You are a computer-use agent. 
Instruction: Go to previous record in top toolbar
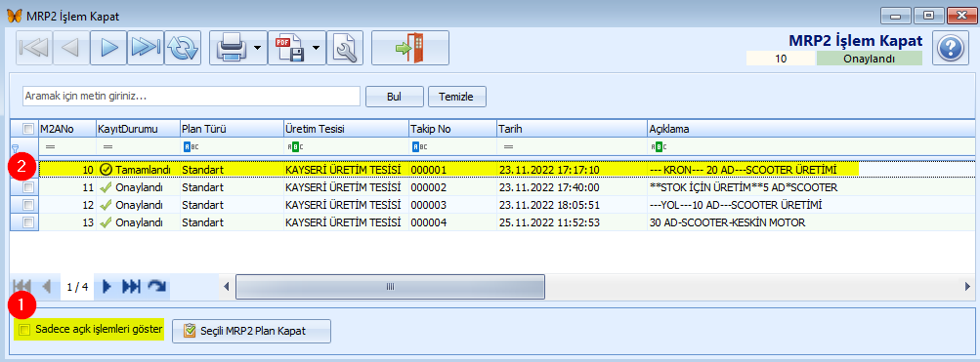point(71,48)
